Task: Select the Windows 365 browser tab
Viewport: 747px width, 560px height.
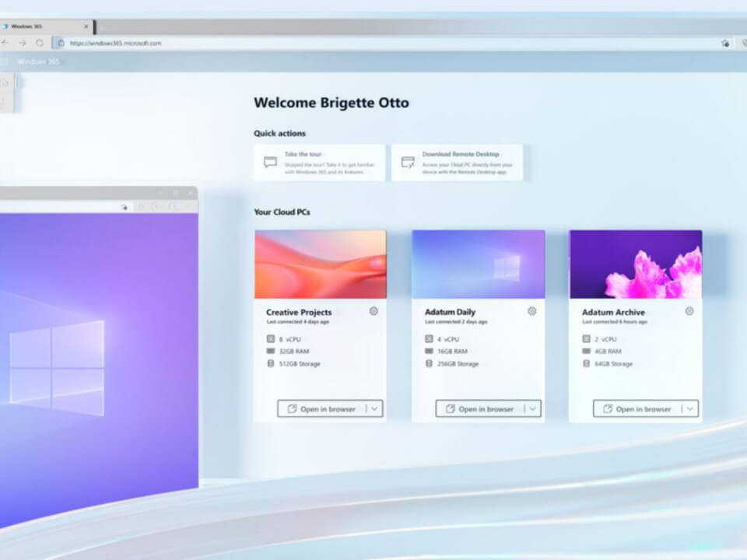Action: tap(46, 26)
